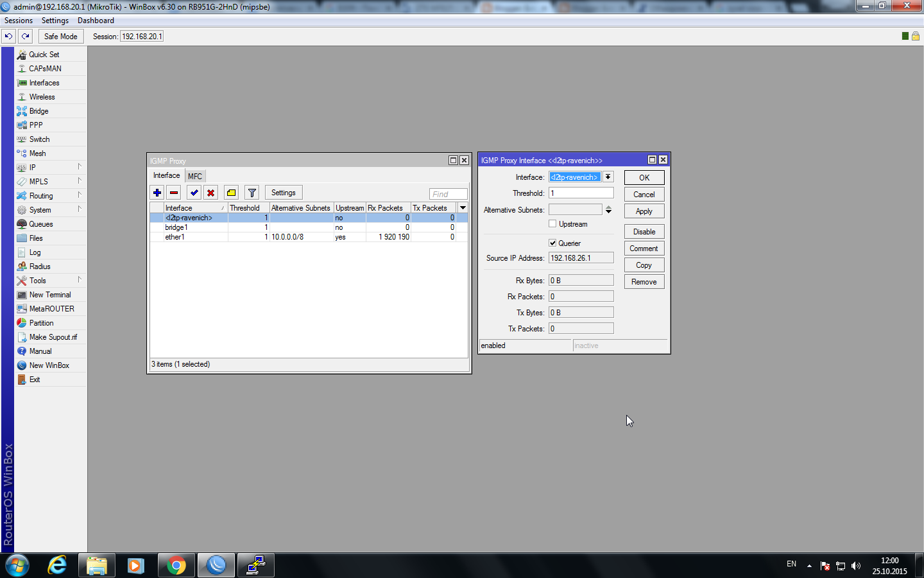Open CAPsMAN in the sidebar
The height and width of the screenshot is (578, 924).
[51, 69]
